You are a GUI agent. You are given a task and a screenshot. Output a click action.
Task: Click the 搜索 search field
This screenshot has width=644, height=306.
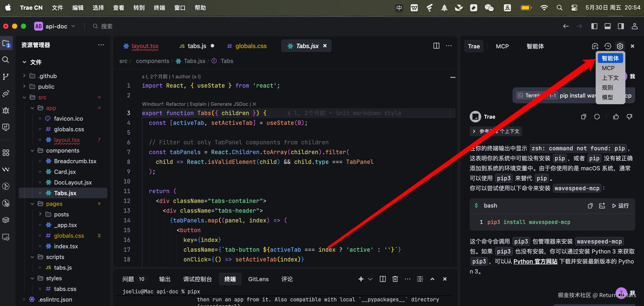[107, 26]
